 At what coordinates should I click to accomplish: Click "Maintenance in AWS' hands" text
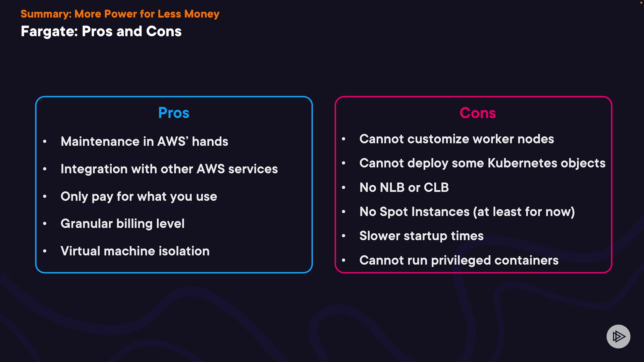coord(144,141)
